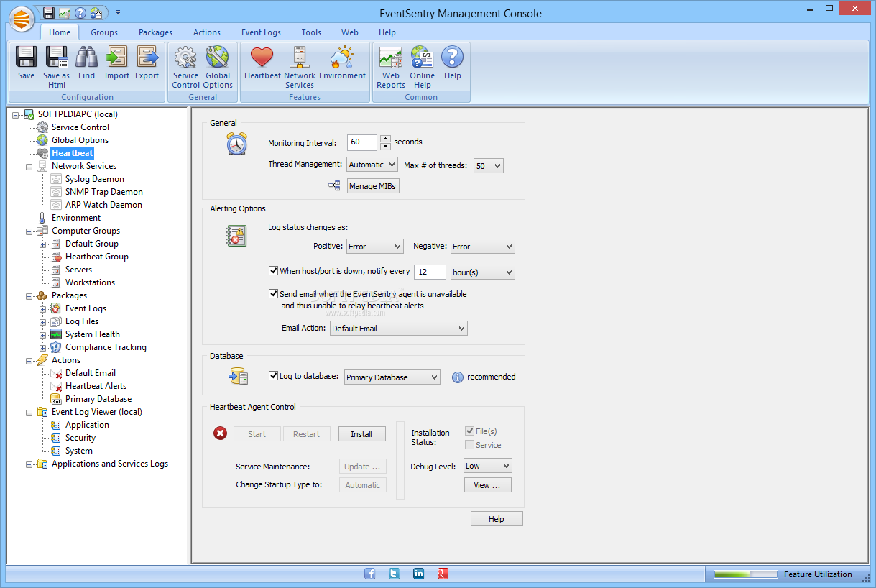Select the Workstations group in tree
876x588 pixels.
[90, 282]
